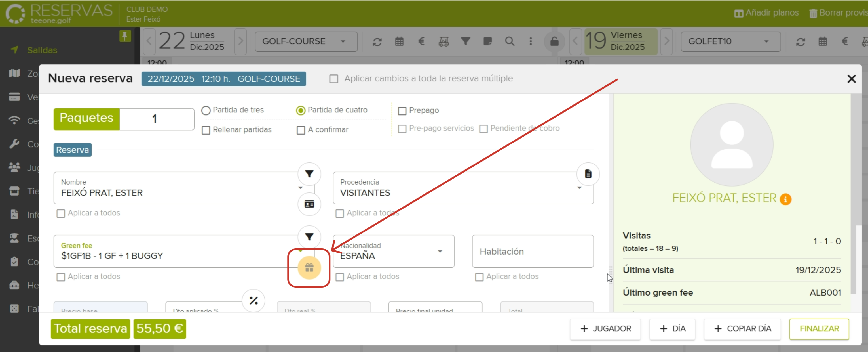This screenshot has height=352, width=868.
Task: Click the ID card icon beside Nombre
Action: (309, 204)
